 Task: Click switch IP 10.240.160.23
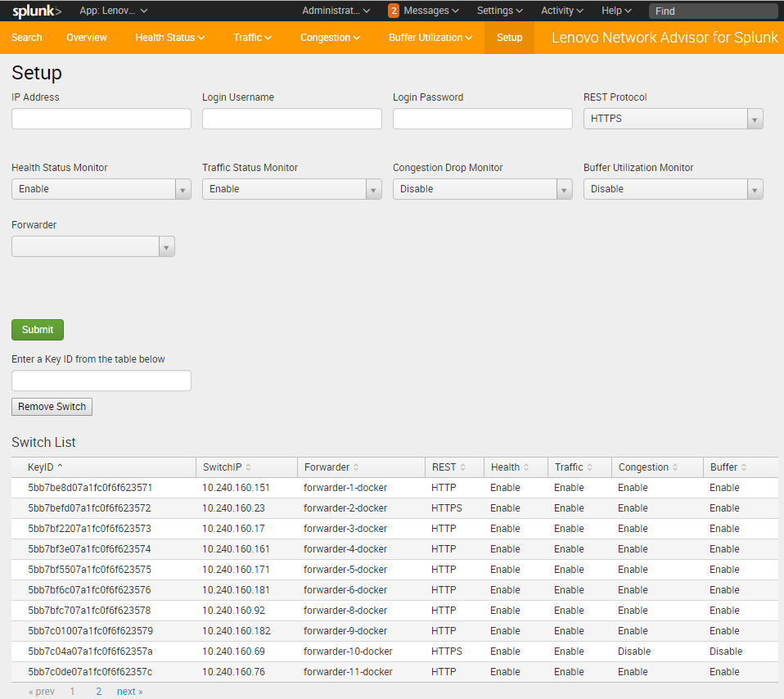pyautogui.click(x=233, y=508)
